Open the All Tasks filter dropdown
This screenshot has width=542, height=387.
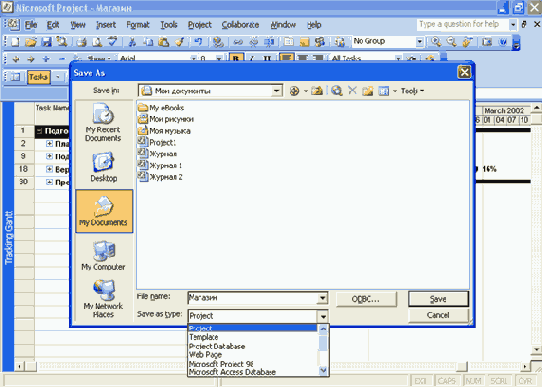(x=398, y=59)
